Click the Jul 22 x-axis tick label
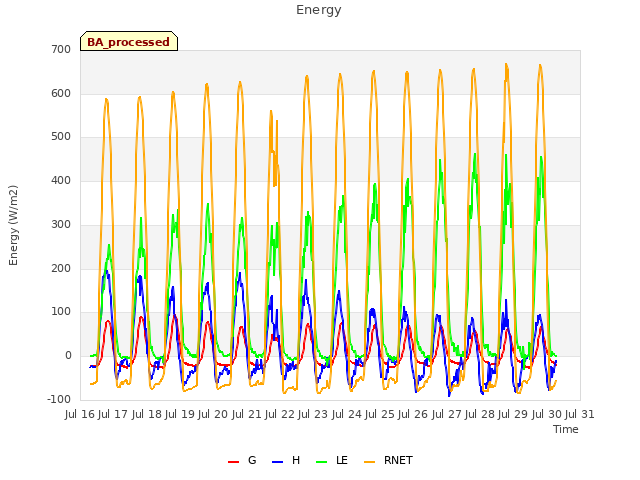Screen dimensions: 640x480 pos(279,415)
